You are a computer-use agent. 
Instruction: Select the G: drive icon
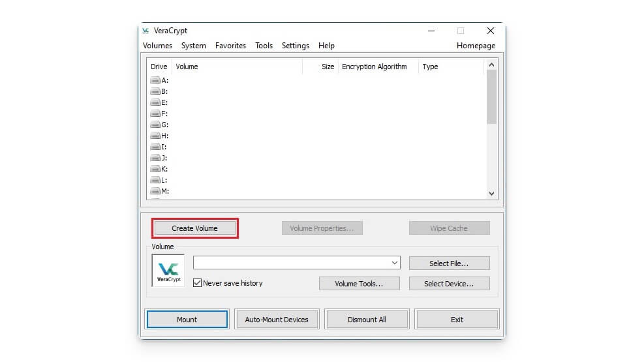(x=155, y=125)
